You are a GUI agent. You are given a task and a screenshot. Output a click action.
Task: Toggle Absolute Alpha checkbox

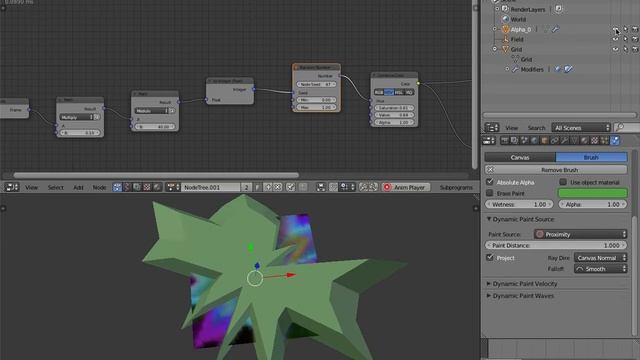pos(490,182)
